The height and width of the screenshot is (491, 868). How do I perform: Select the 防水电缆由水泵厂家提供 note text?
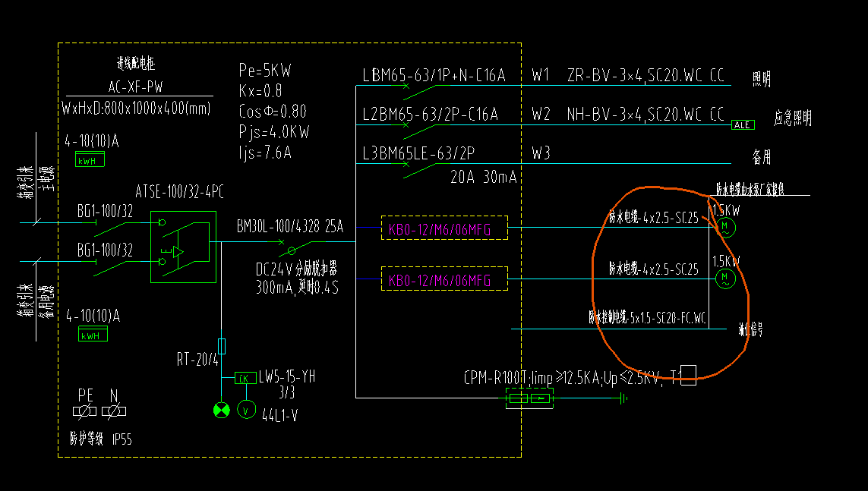pyautogui.click(x=750, y=190)
